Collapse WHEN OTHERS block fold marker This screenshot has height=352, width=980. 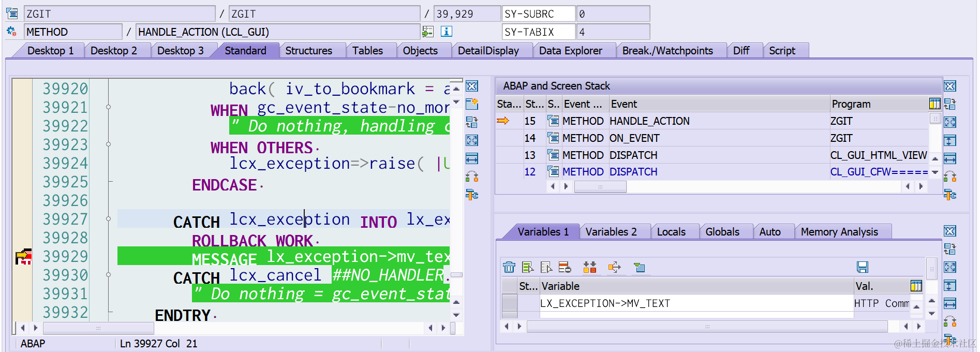pyautogui.click(x=109, y=144)
